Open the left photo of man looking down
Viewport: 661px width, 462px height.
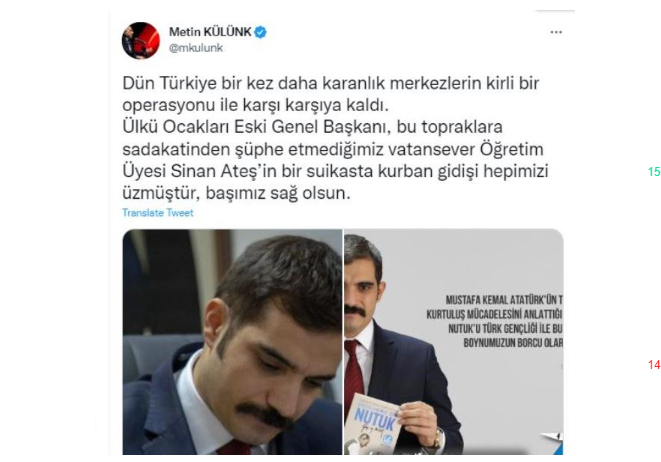232,342
